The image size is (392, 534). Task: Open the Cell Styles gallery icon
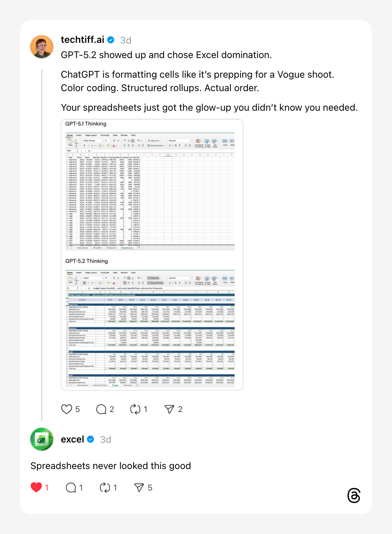point(214,279)
